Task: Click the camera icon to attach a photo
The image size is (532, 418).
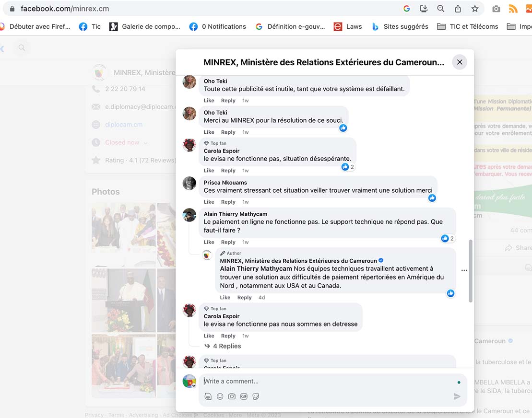Action: point(232,396)
